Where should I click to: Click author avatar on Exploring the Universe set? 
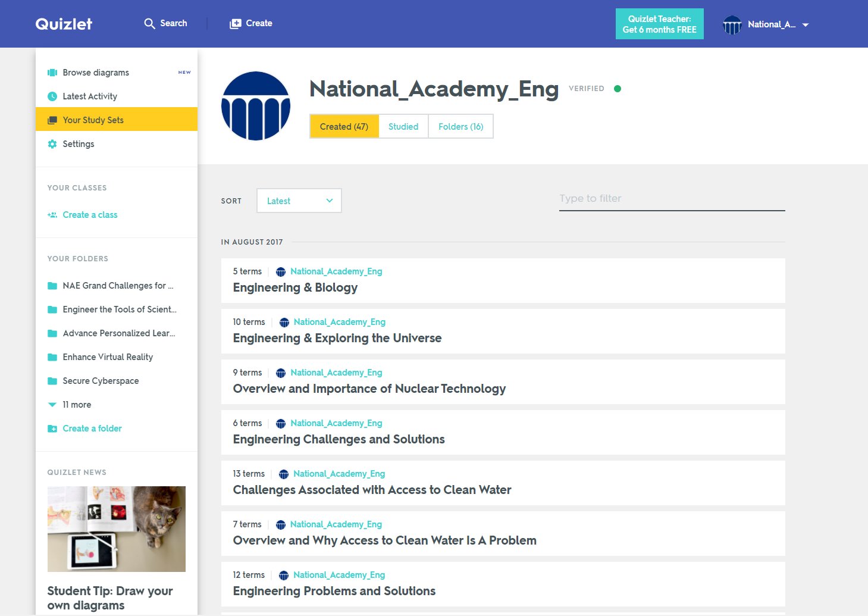pos(284,323)
